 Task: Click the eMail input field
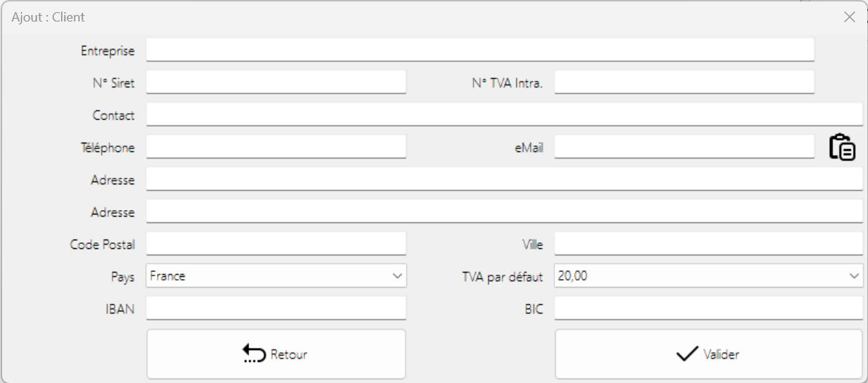684,147
